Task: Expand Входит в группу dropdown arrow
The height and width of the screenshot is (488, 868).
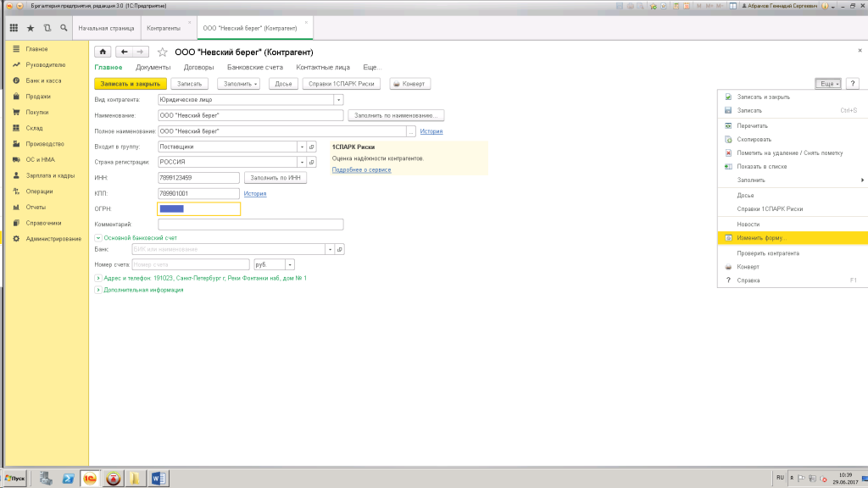Action: point(302,147)
